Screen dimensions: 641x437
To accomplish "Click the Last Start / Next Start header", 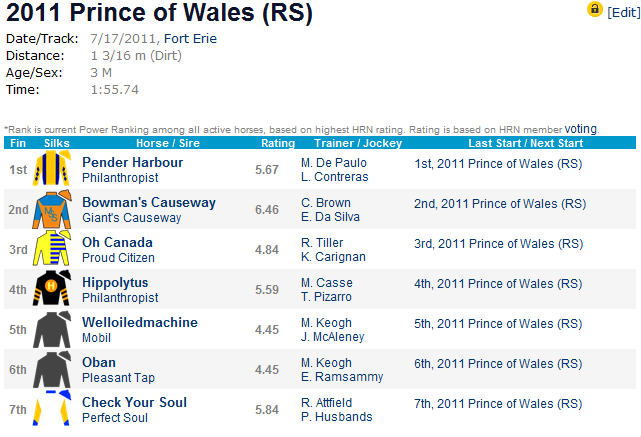I will 526,143.
